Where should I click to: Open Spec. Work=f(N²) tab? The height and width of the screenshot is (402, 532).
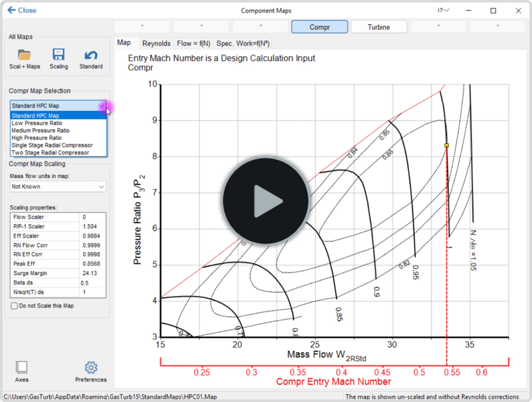243,43
